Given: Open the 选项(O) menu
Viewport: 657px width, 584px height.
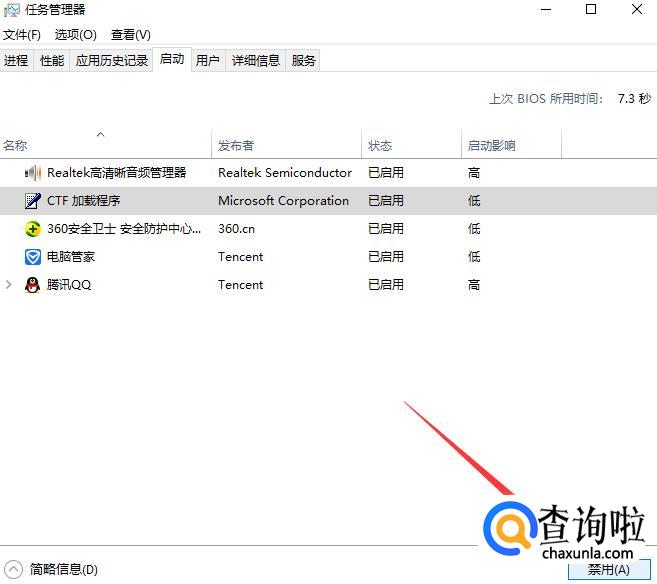Looking at the screenshot, I should [75, 34].
